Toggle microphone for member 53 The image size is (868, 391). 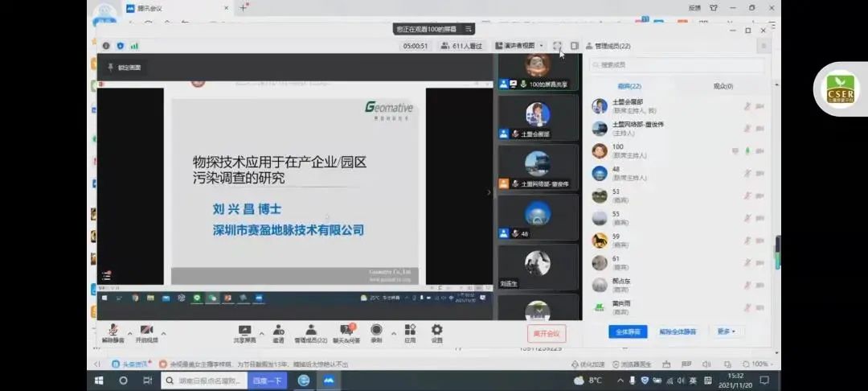[x=747, y=195]
